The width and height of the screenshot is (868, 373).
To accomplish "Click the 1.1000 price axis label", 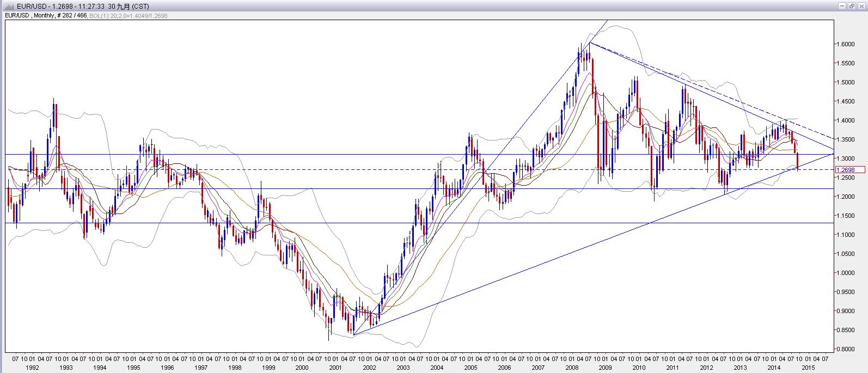I will [x=846, y=235].
